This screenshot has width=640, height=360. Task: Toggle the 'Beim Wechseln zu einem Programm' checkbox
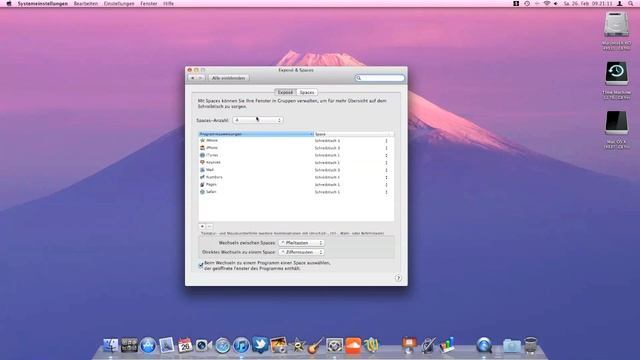coord(201,266)
